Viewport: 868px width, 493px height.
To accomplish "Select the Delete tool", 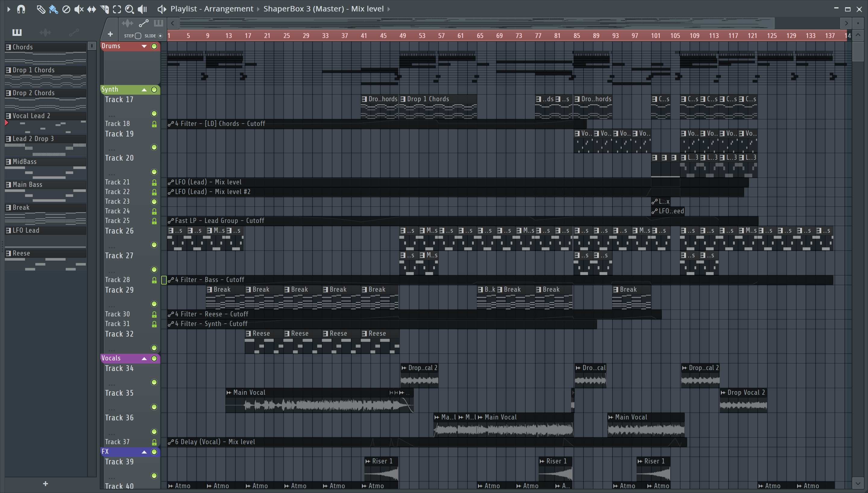I will coord(66,9).
